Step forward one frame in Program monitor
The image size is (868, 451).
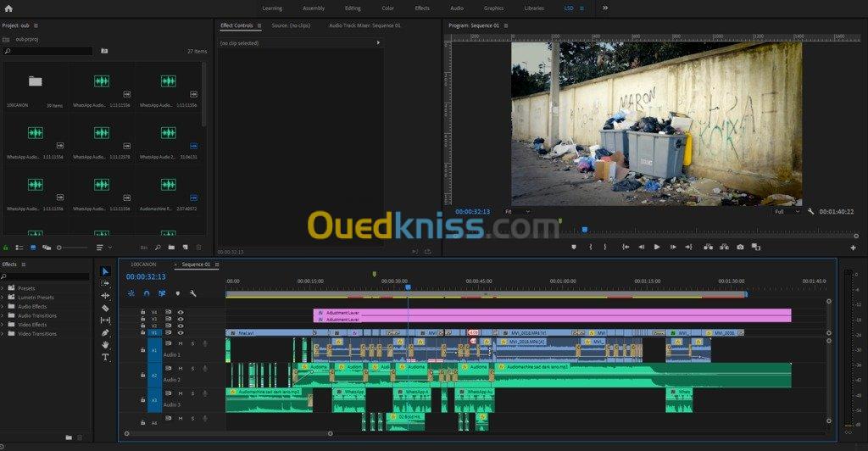pyautogui.click(x=673, y=247)
